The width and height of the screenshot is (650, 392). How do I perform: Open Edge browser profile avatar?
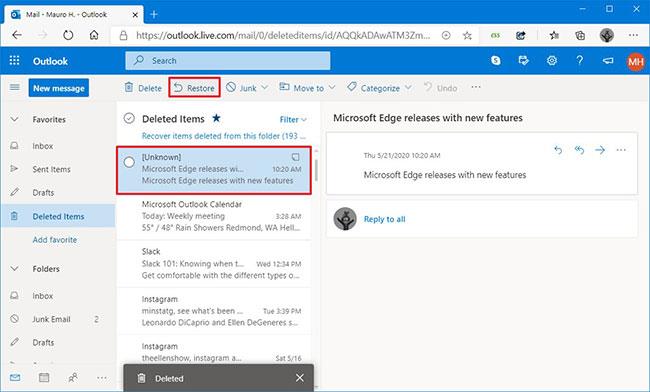(x=607, y=36)
